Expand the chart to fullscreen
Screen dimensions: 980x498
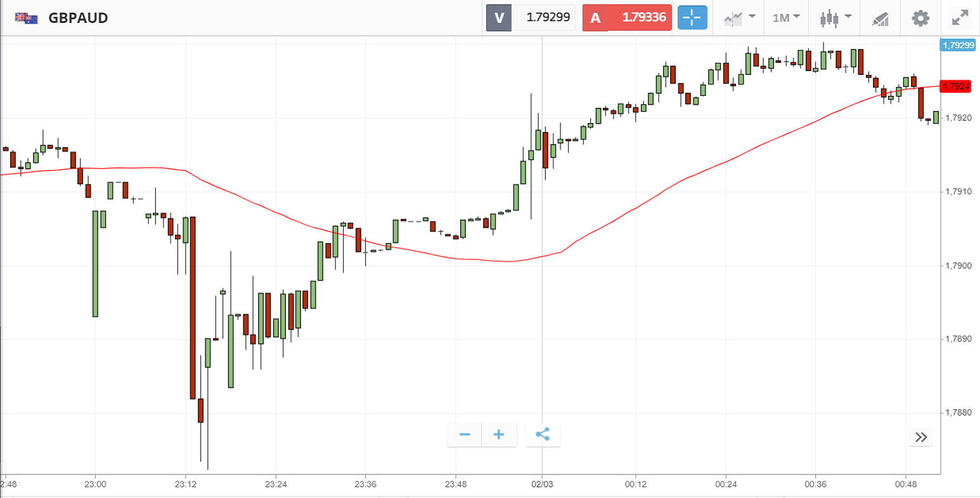[960, 18]
